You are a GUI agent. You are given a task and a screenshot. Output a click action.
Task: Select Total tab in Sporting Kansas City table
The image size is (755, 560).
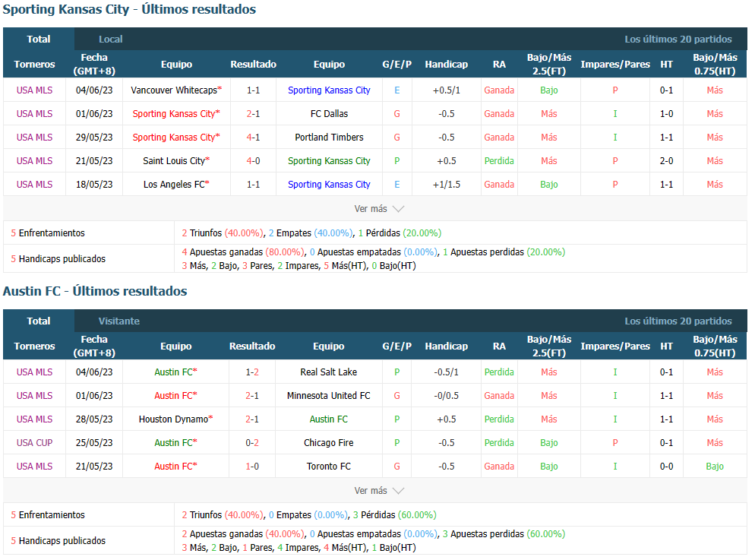[39, 39]
